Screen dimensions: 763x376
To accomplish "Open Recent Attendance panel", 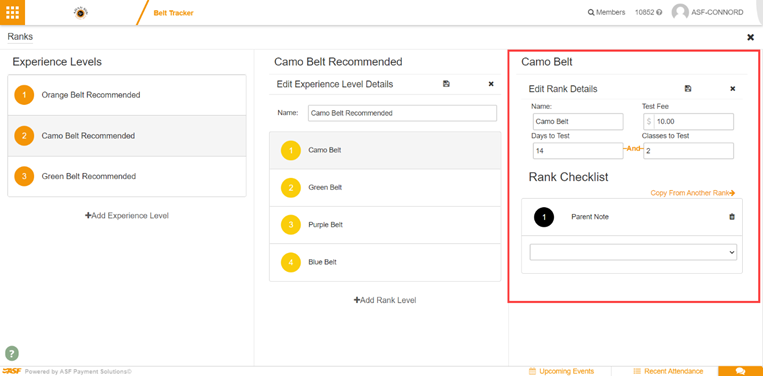I will coord(668,371).
